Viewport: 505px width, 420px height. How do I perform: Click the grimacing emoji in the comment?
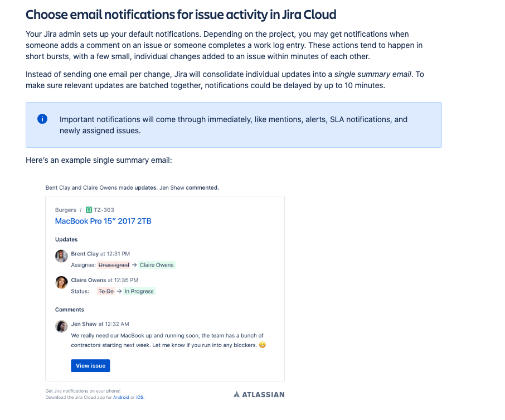pos(263,345)
